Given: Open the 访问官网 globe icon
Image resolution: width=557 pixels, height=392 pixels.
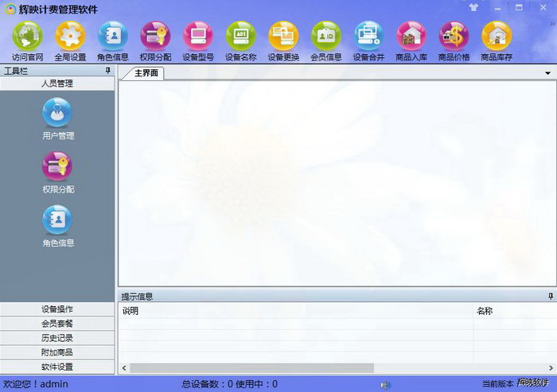Looking at the screenshot, I should (27, 37).
